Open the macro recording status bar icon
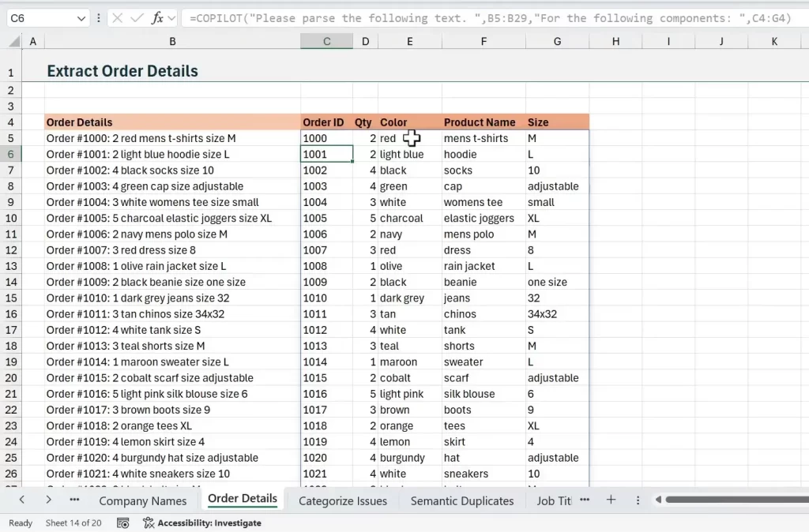809x532 pixels. pos(122,523)
